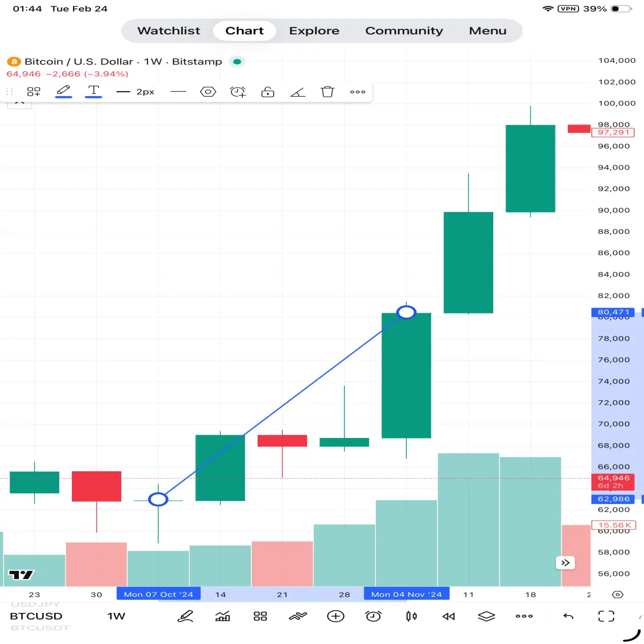Click the 23 date on the time axis
The width and height of the screenshot is (644, 644).
coord(34,595)
